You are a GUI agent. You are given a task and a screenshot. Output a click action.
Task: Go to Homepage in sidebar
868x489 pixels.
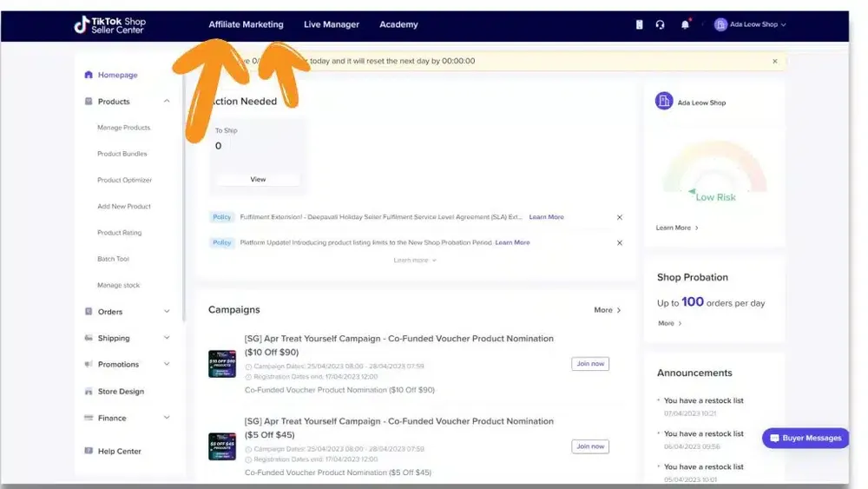(117, 75)
